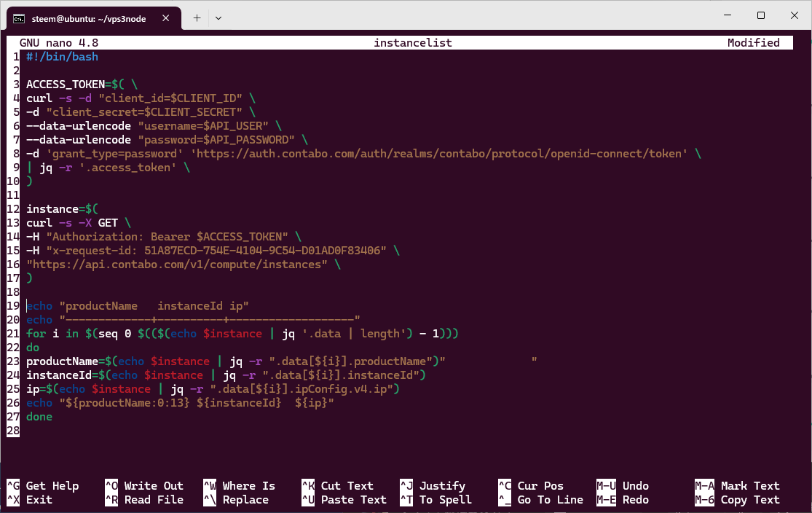Click the 'instancelist' filename in title bar
The width and height of the screenshot is (812, 513).
tap(413, 43)
